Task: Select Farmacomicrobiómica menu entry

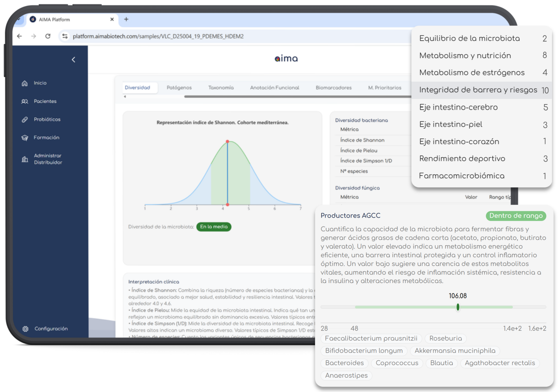Action: [482, 176]
